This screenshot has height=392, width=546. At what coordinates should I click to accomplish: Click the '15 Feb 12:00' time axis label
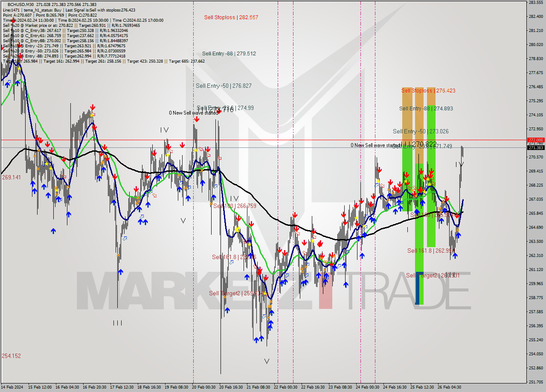click(x=40, y=387)
